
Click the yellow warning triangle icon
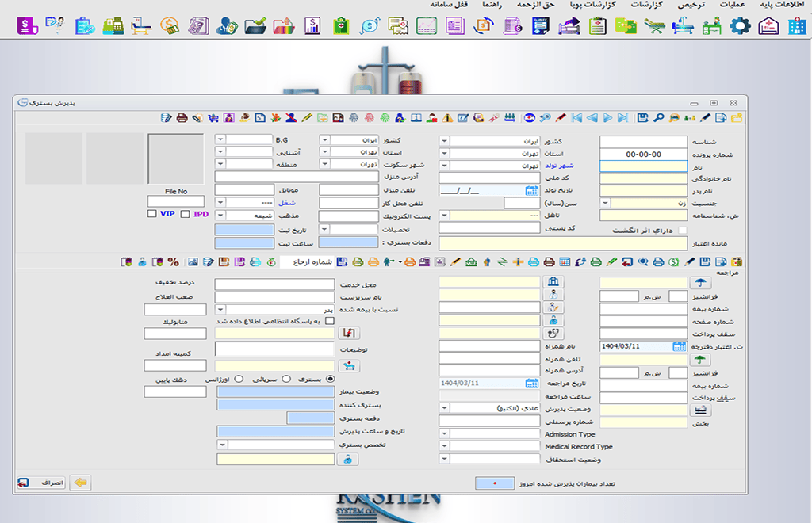pyautogui.click(x=447, y=118)
